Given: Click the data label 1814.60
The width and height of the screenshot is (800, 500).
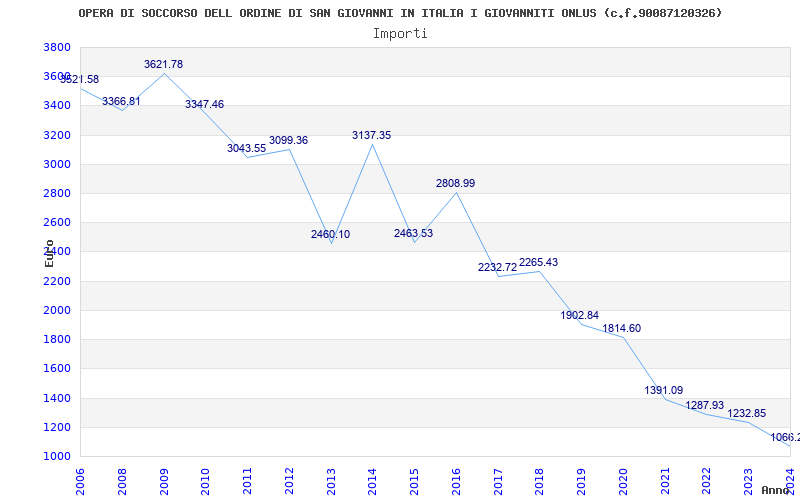Looking at the screenshot, I should pos(621,328).
